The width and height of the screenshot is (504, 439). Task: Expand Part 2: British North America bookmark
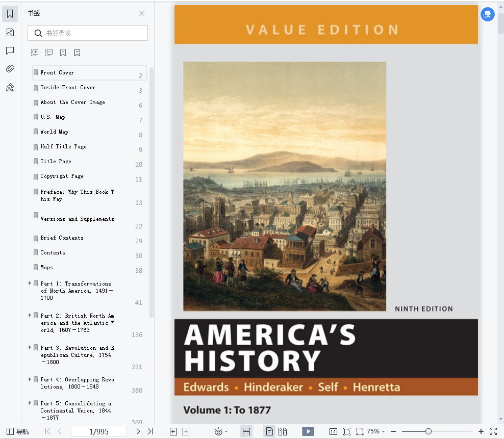30,315
